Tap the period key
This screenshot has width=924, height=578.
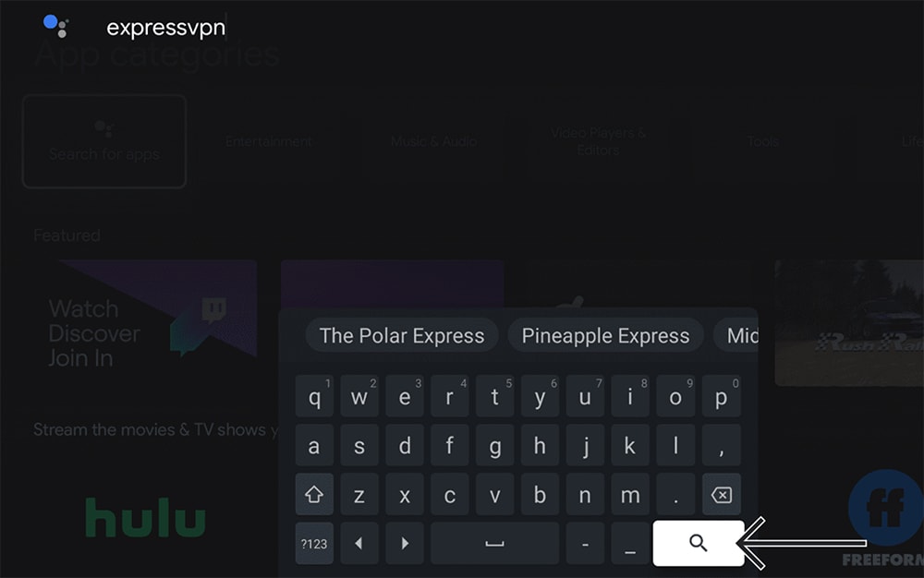[675, 494]
